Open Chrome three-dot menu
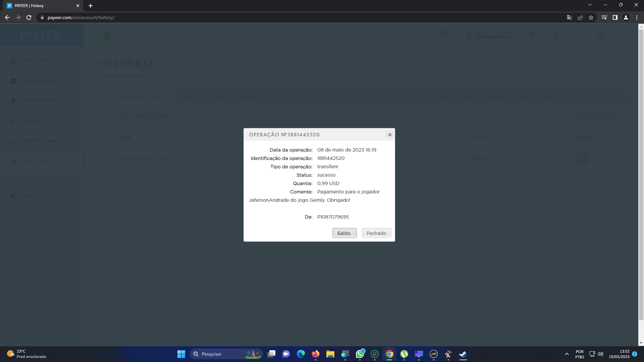Image resolution: width=644 pixels, height=362 pixels. coord(637,17)
